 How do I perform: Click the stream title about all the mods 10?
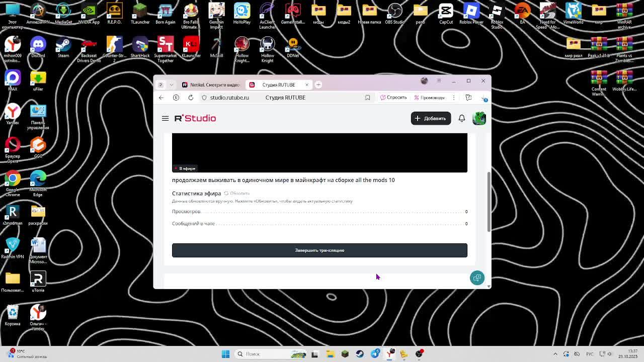(x=283, y=180)
